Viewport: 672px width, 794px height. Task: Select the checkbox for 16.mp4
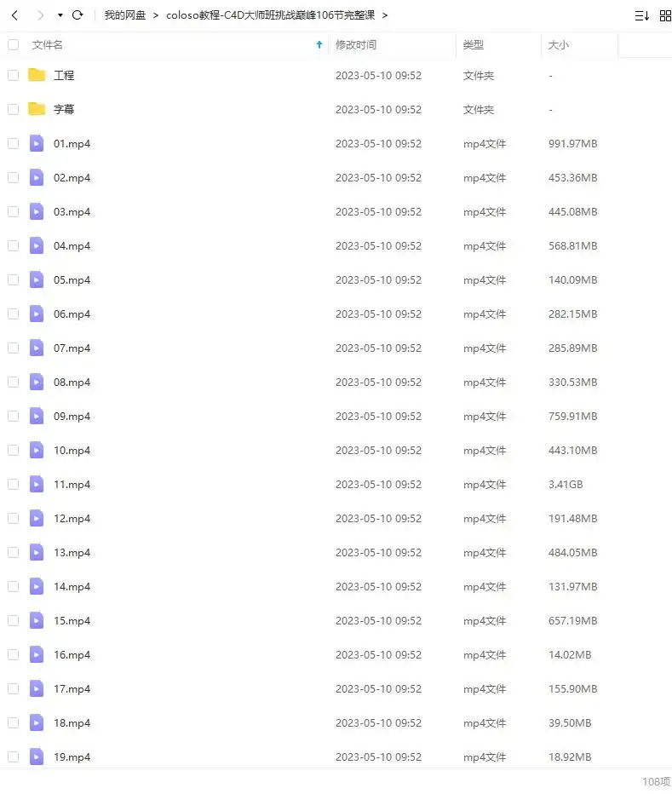click(x=13, y=654)
